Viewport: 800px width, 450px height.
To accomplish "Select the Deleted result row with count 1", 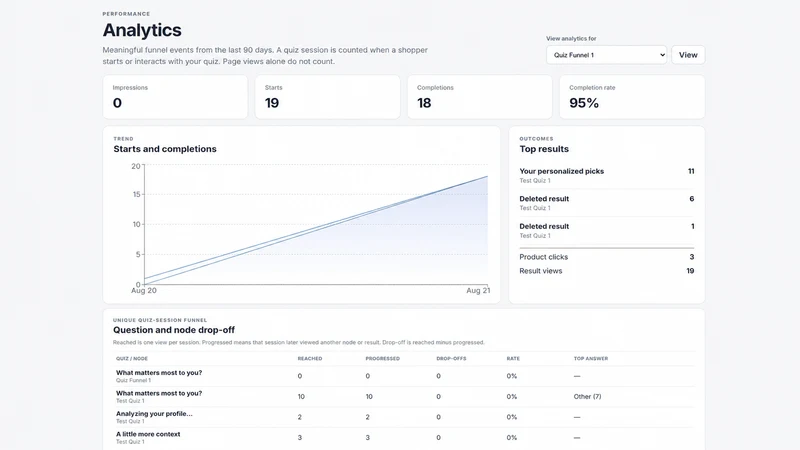I will [x=607, y=230].
